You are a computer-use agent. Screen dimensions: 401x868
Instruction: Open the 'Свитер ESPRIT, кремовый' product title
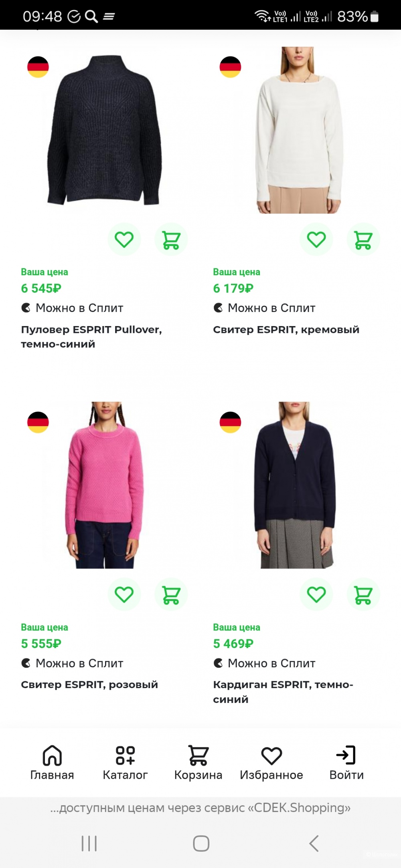[286, 330]
